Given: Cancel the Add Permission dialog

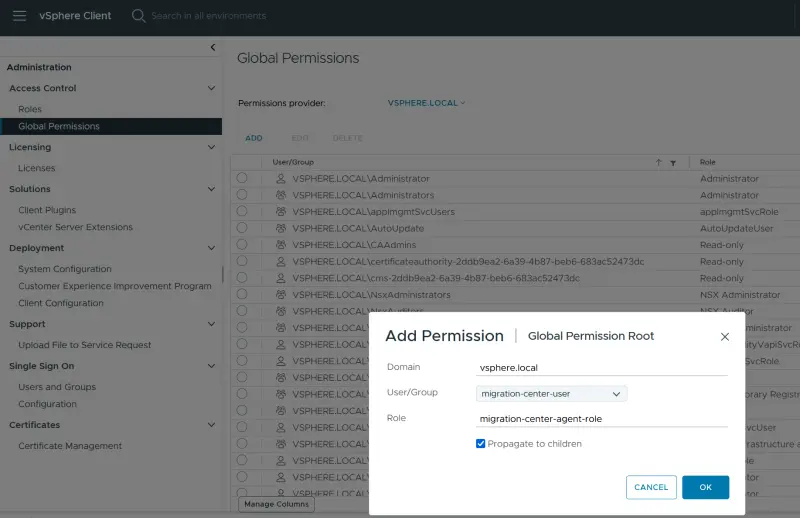Looking at the screenshot, I should click(x=651, y=487).
